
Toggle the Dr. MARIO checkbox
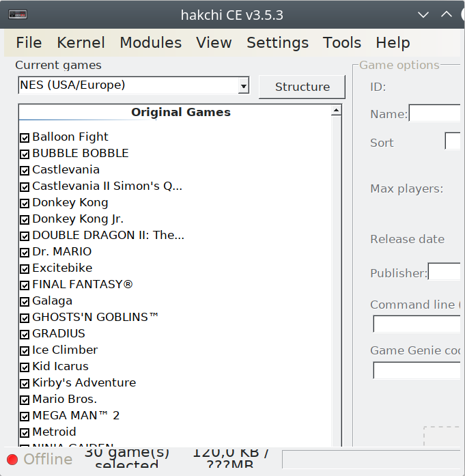click(25, 252)
